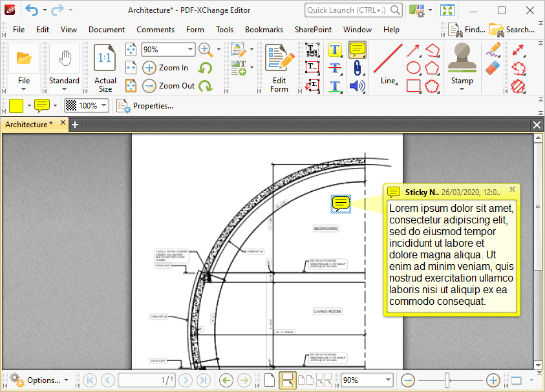Image resolution: width=545 pixels, height=392 pixels.
Task: Click the Zoom Out button
Action: (x=169, y=86)
